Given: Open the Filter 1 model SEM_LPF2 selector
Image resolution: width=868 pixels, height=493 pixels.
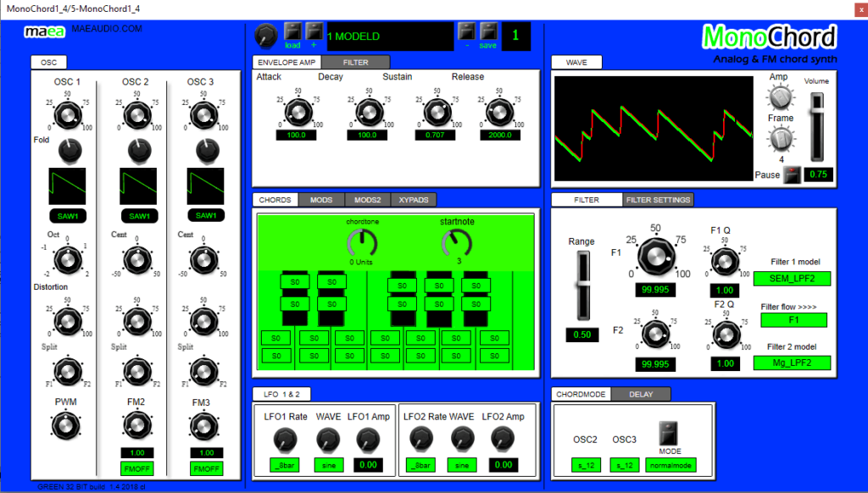Looking at the screenshot, I should point(791,279).
